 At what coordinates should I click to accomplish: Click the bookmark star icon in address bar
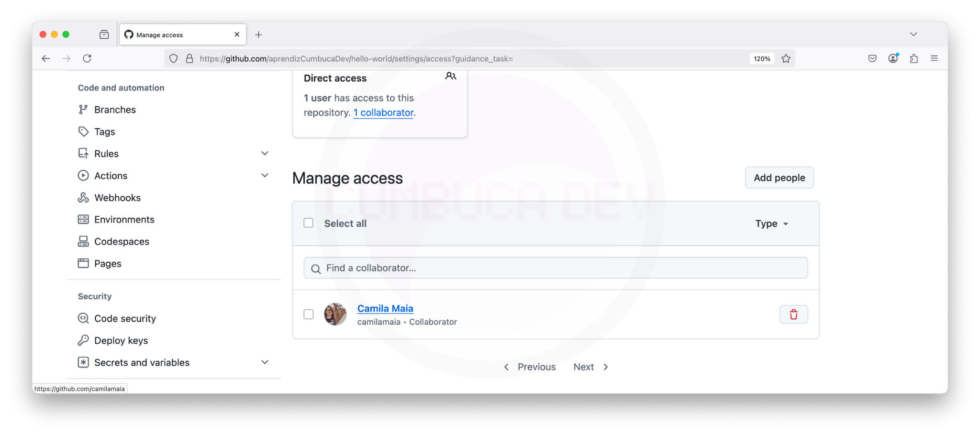786,58
